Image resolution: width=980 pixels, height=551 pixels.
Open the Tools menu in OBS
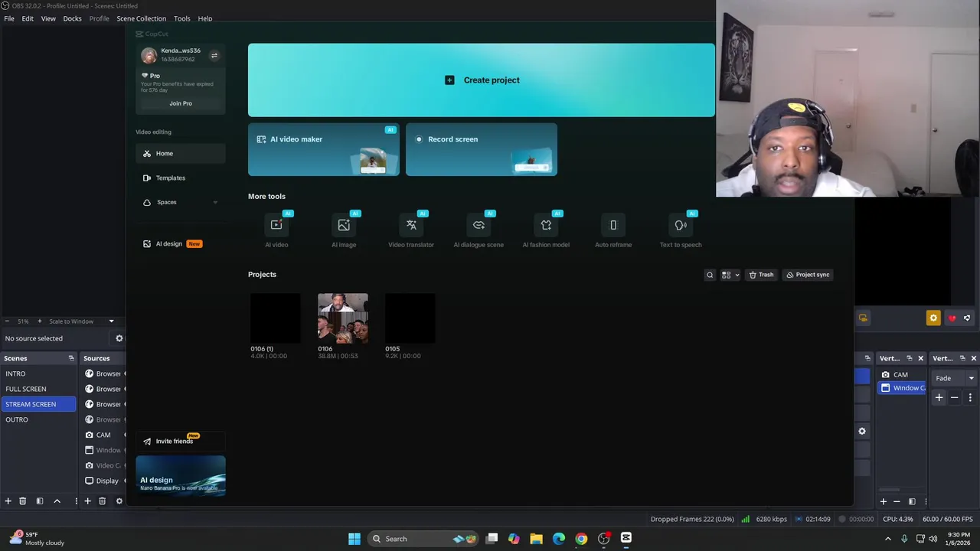pos(181,18)
